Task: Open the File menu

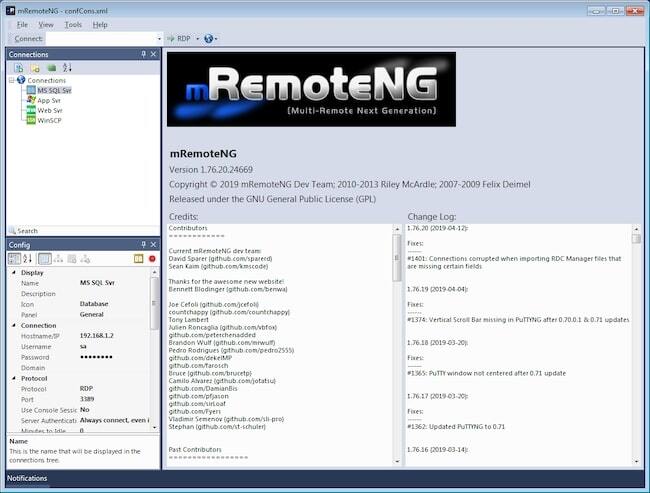Action: pos(22,25)
